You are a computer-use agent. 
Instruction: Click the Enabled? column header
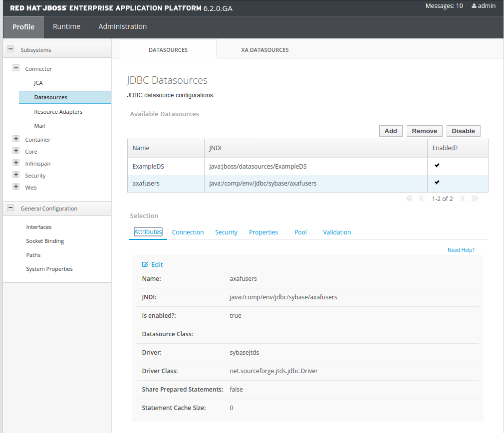458,148
